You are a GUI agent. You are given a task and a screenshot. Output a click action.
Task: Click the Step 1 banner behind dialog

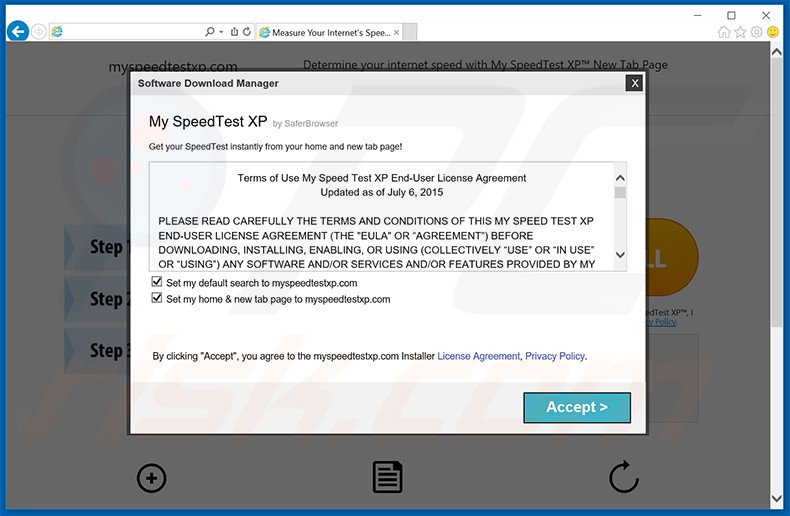tap(98, 247)
